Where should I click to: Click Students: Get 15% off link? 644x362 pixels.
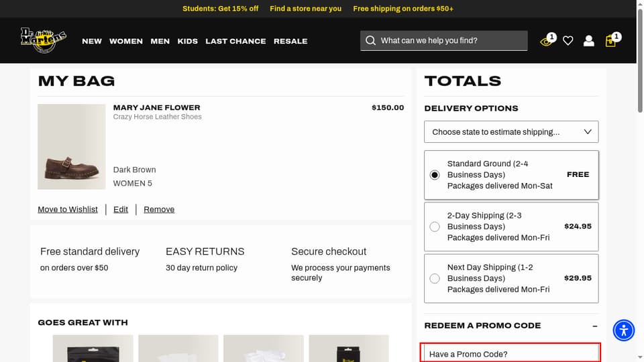pos(220,9)
